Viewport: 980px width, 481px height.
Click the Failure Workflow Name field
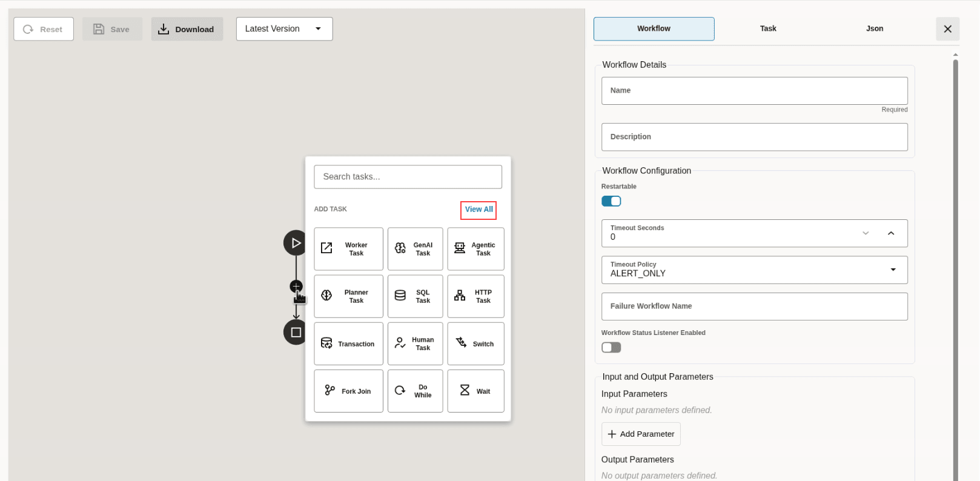pos(754,307)
